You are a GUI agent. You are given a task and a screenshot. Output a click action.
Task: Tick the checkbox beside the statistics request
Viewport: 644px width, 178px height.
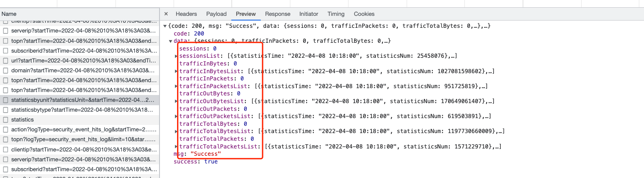pos(6,120)
